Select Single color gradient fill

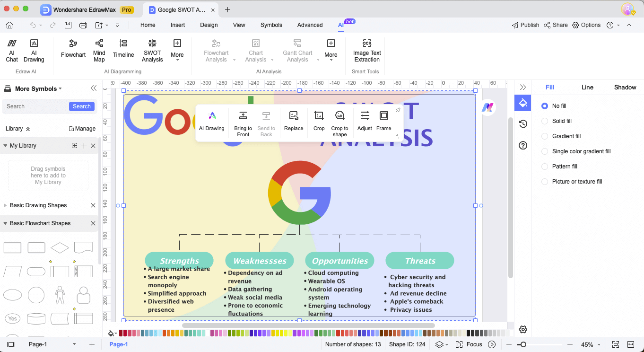pos(576,151)
